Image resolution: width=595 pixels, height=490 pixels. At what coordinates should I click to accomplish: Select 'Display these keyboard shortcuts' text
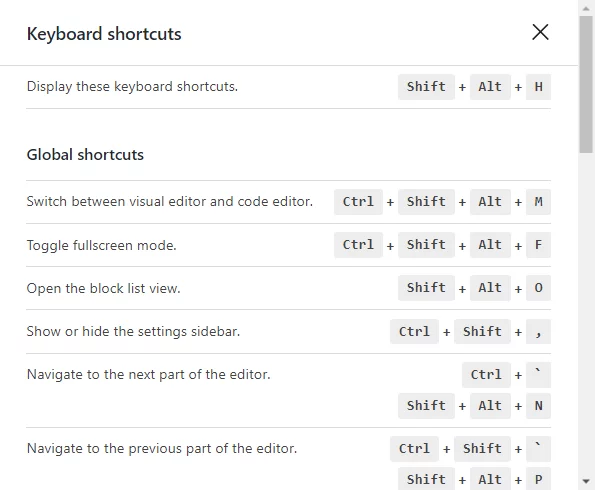point(132,87)
